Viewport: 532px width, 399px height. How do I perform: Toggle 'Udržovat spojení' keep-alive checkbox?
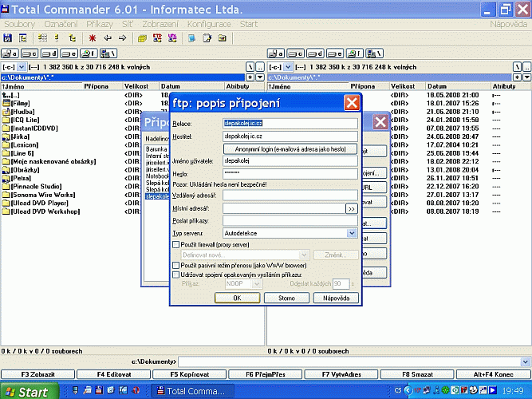coord(176,274)
